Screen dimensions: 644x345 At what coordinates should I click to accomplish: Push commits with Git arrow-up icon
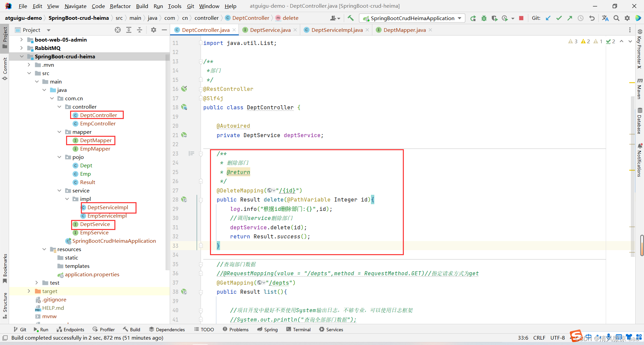point(570,18)
